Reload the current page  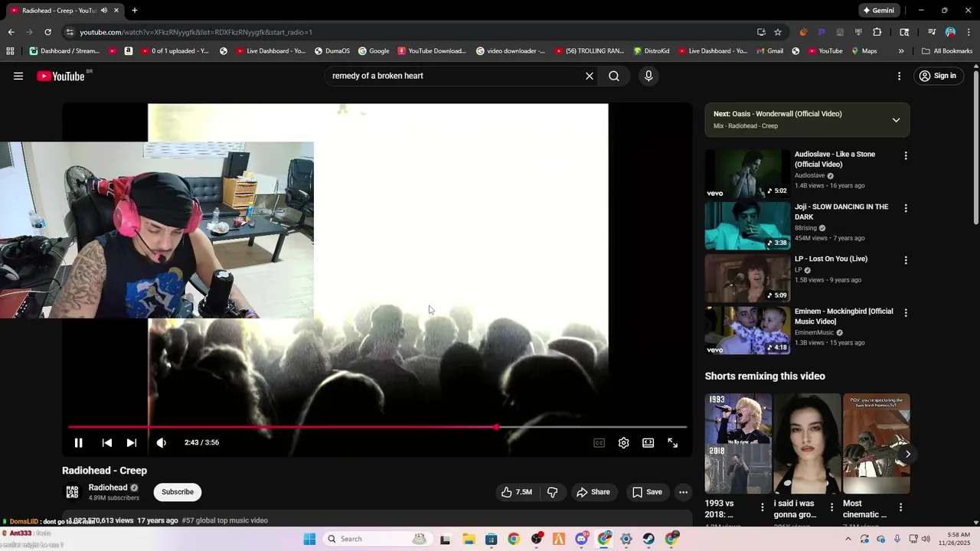click(x=47, y=32)
